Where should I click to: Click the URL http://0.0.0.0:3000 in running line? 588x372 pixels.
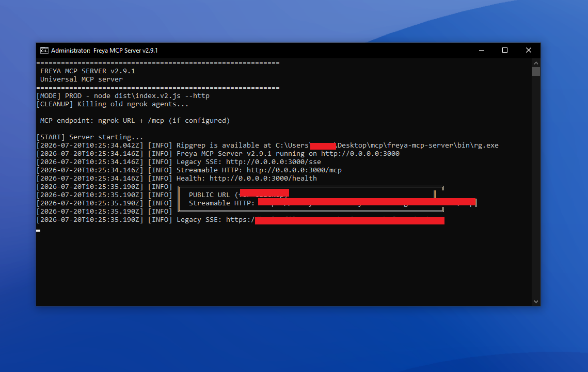coord(360,153)
